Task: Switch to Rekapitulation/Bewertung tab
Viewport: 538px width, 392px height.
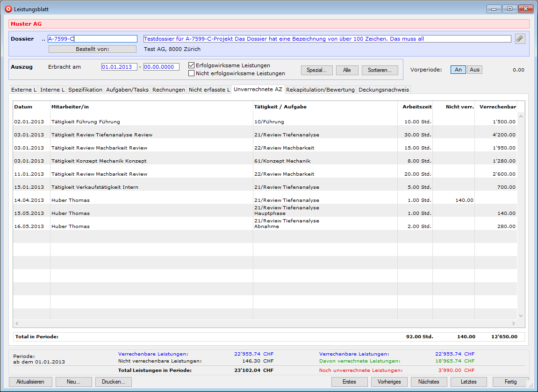Action: [x=320, y=90]
